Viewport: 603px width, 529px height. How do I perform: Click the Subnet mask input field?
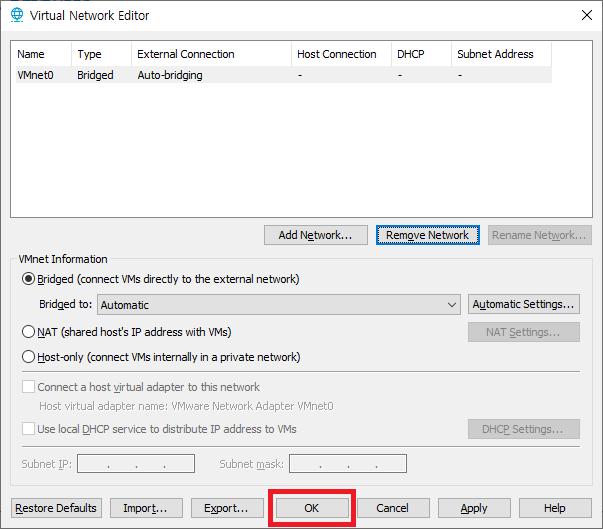pos(348,464)
